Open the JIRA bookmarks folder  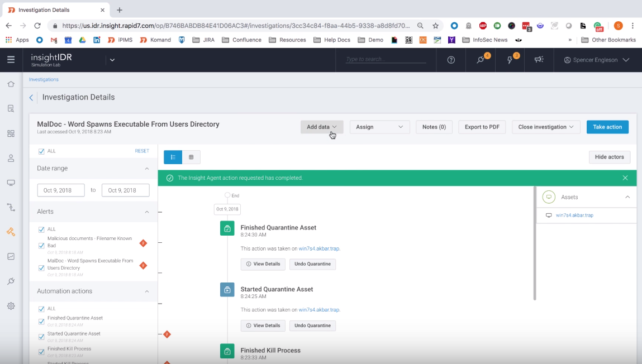coord(203,40)
